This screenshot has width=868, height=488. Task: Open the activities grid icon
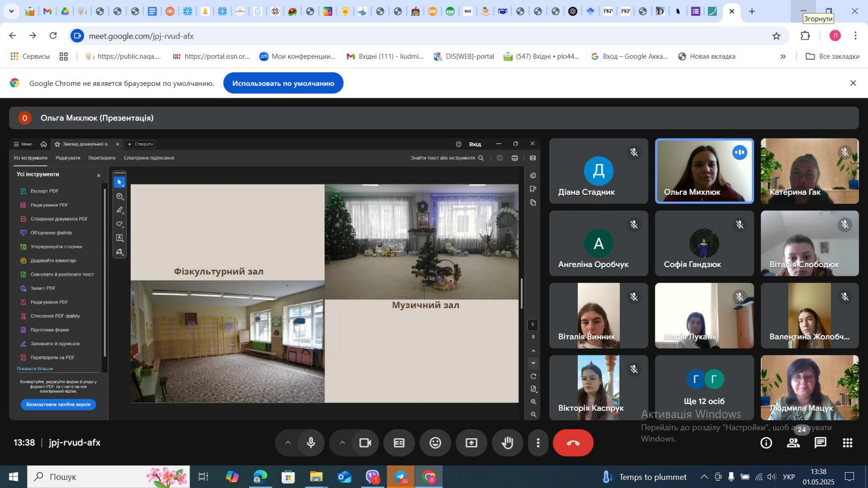point(847,443)
